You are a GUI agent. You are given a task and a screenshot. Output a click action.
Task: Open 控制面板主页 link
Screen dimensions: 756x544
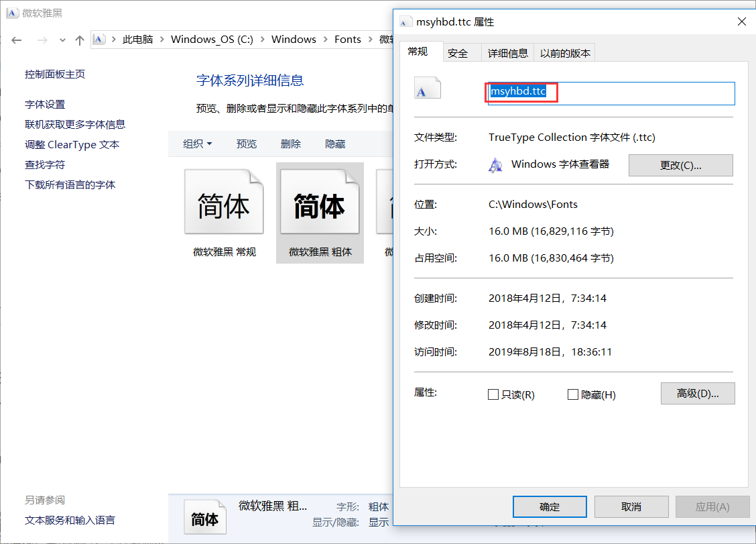click(x=55, y=74)
